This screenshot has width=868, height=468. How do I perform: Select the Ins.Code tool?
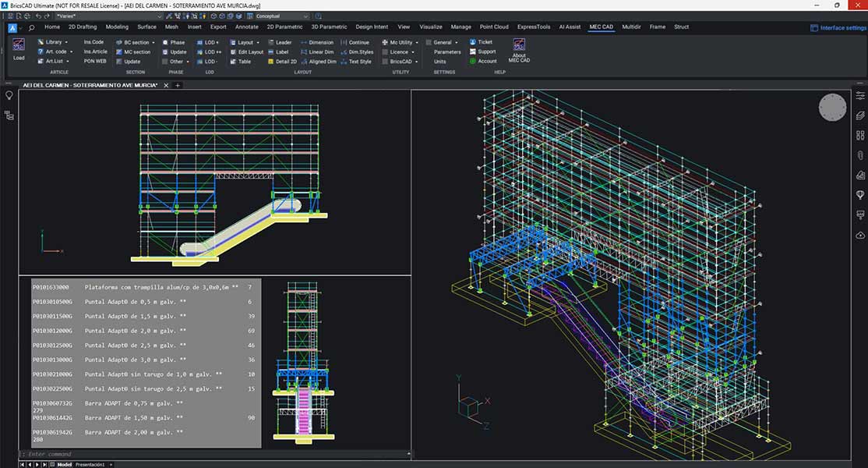coord(94,41)
